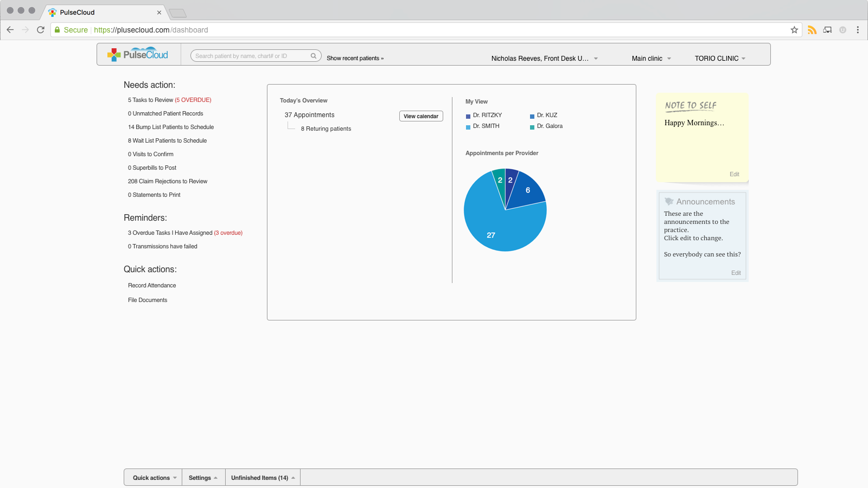
Task: Click the PulseCloud logo
Action: click(138, 54)
